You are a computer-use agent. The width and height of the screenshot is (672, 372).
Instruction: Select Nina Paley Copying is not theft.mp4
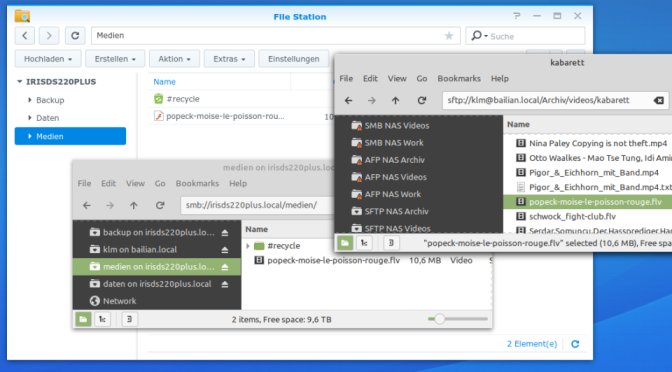[598, 143]
